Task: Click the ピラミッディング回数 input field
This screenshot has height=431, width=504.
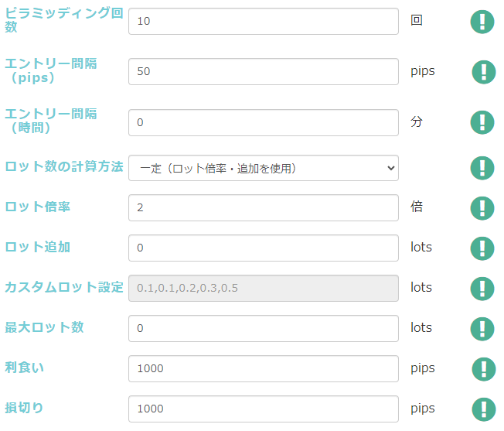Action: point(264,21)
